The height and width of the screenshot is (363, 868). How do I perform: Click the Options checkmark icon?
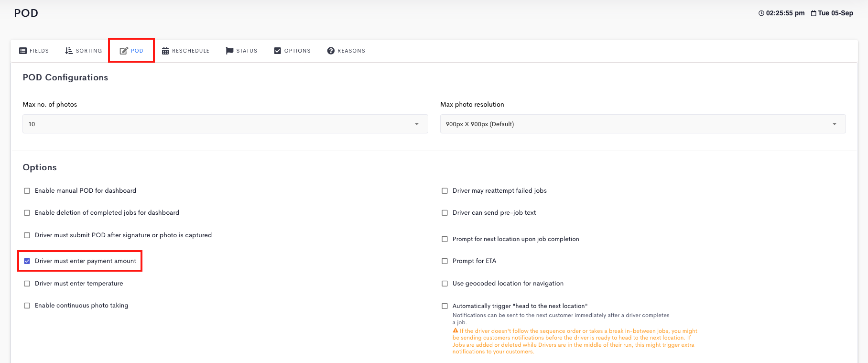[278, 51]
